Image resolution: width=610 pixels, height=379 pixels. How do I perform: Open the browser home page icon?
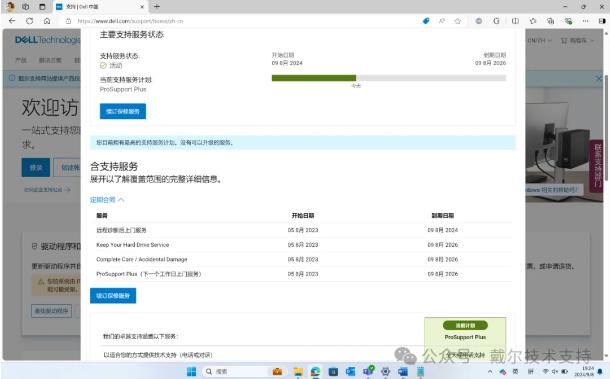coord(47,21)
